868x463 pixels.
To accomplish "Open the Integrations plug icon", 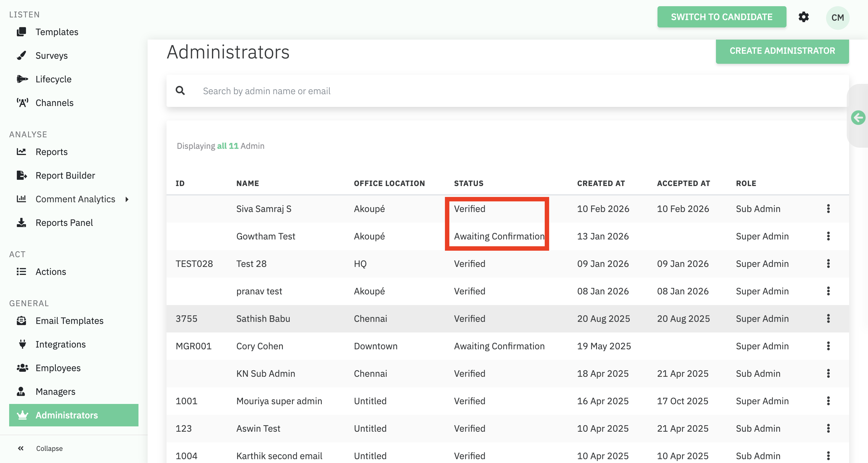I will point(22,344).
